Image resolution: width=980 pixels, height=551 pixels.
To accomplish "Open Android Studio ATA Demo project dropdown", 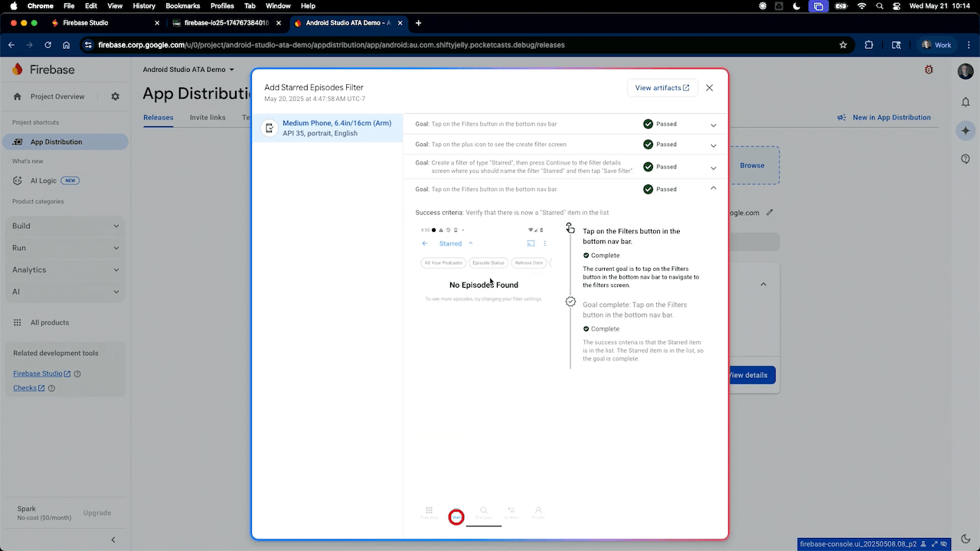I will point(188,70).
